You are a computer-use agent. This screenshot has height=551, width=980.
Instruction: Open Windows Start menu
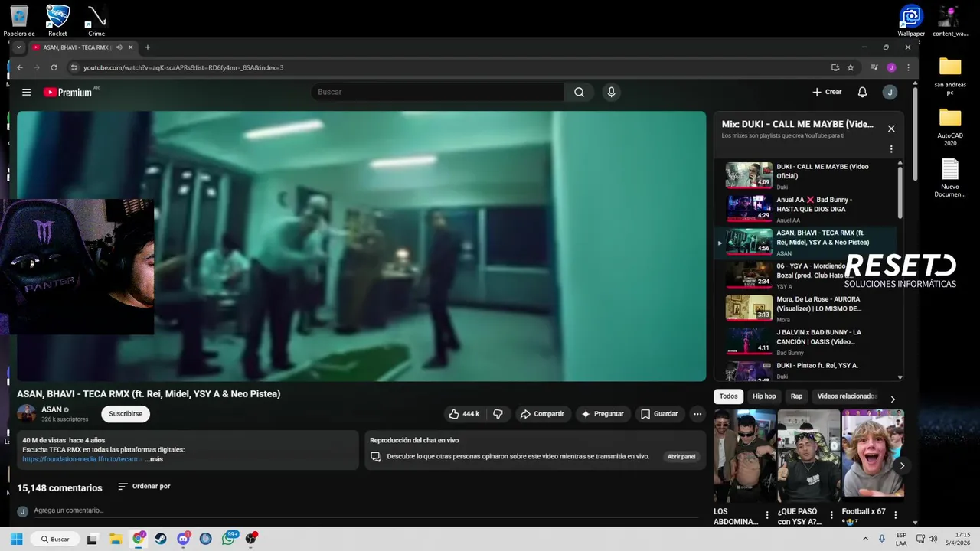(16, 539)
